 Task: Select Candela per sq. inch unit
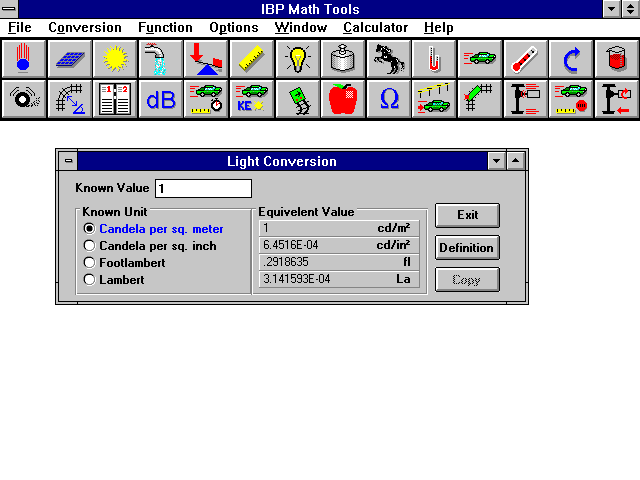pyautogui.click(x=90, y=246)
